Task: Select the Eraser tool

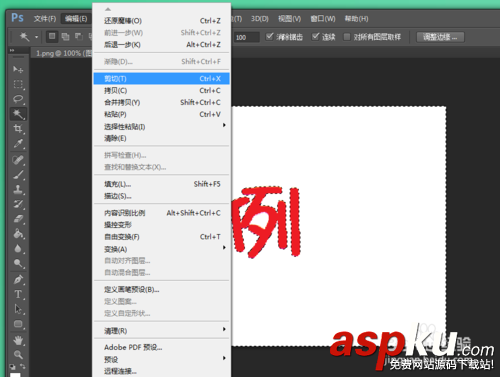Action: click(x=18, y=219)
